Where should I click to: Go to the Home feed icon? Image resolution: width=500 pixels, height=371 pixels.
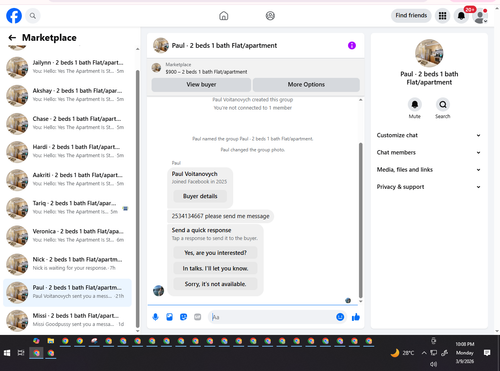[x=224, y=16]
